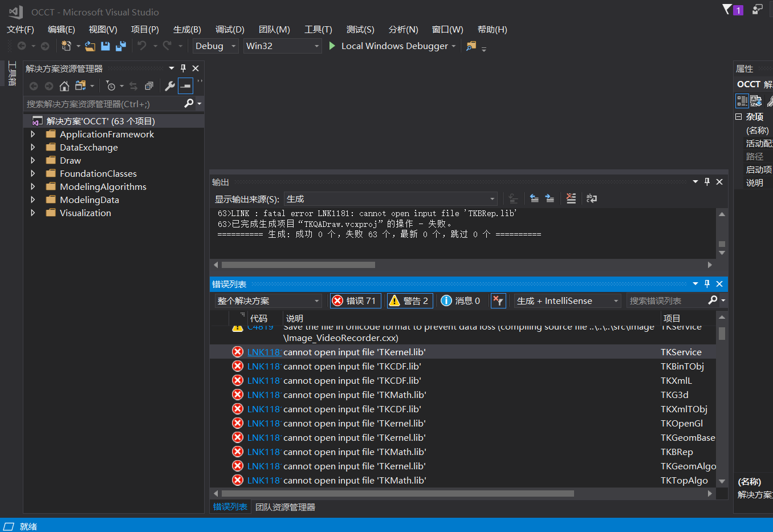This screenshot has height=532, width=773.
Task: Click Collapse All icon in Solution Explorer
Action: 149,86
